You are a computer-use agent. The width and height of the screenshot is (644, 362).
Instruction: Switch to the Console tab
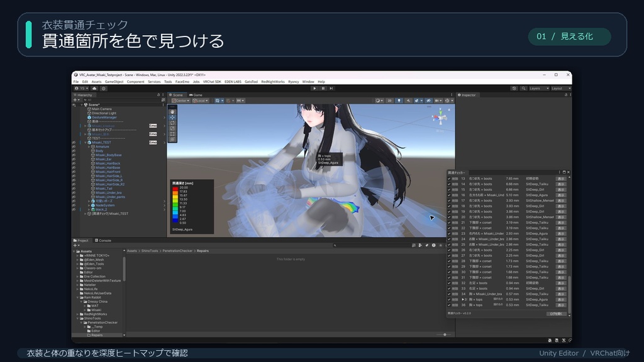point(103,241)
